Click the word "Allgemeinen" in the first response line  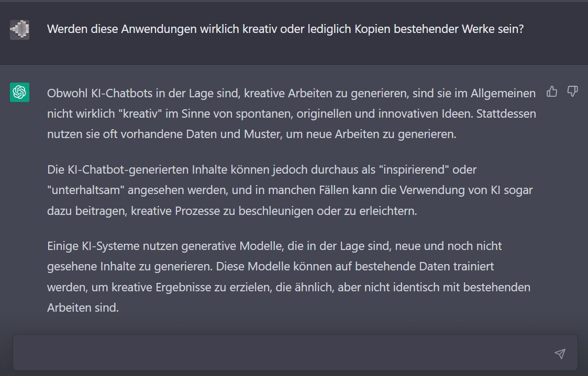[503, 93]
